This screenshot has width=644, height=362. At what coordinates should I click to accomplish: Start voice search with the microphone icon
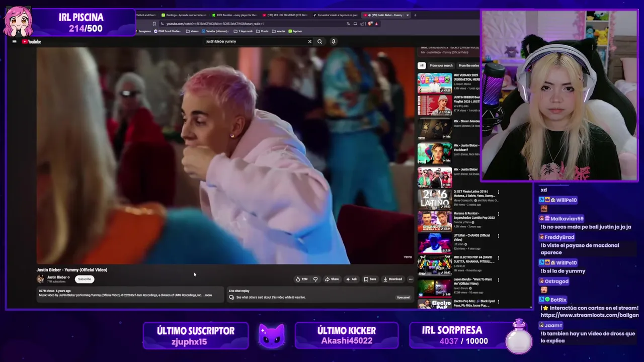[x=333, y=42]
